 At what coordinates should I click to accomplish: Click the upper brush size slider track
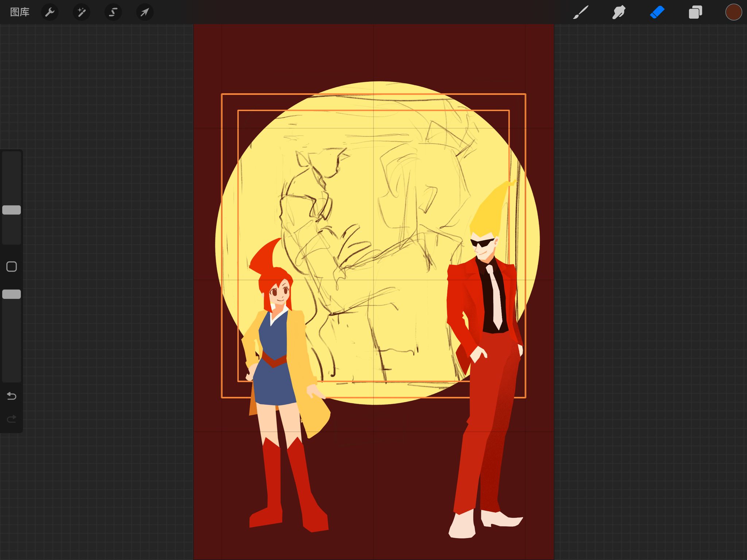click(x=12, y=175)
